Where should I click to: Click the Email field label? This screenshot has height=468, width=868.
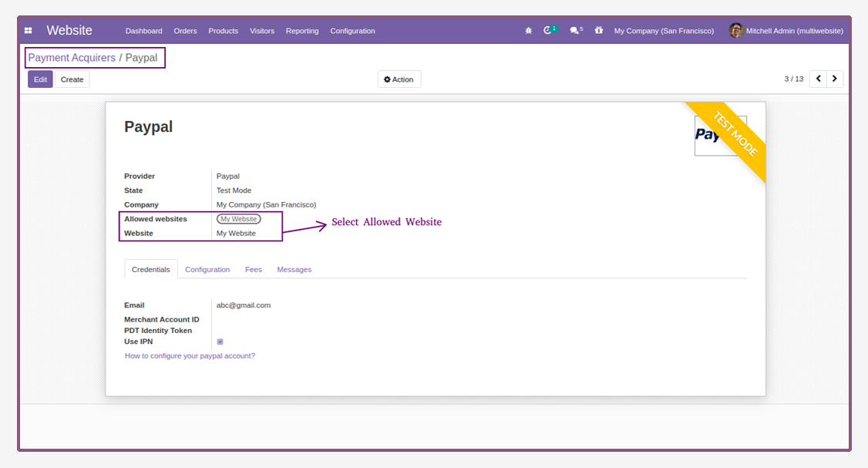pos(134,305)
